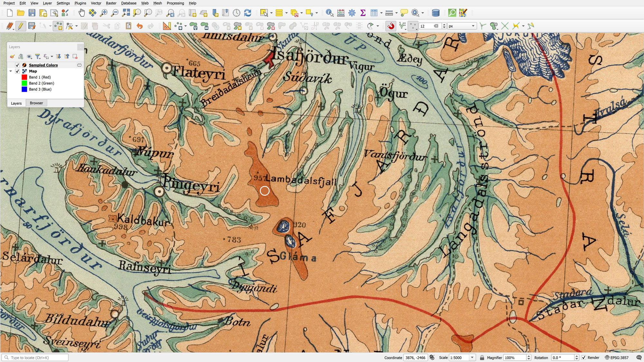Screen dimensions: 644x362
Task: Click the Coordinate value field
Action: pos(415,357)
